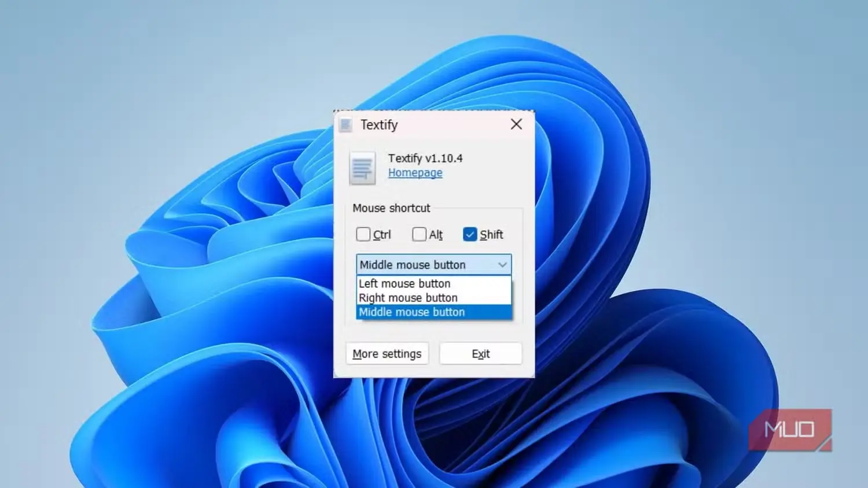Select Left mouse button option
The width and height of the screenshot is (868, 488).
pyautogui.click(x=434, y=283)
